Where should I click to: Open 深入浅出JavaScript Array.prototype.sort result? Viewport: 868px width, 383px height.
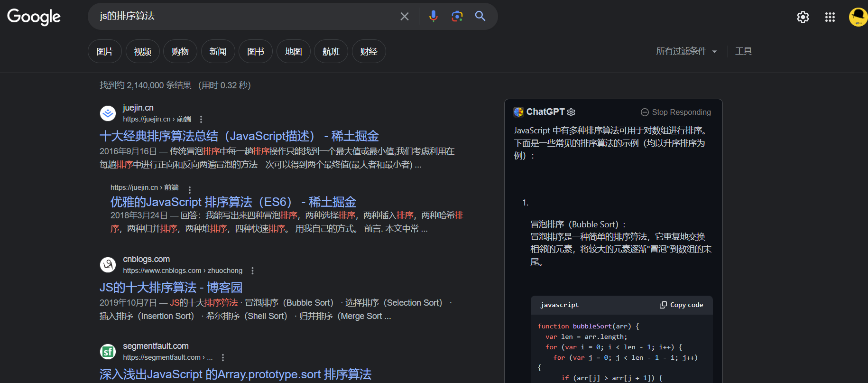tap(235, 374)
